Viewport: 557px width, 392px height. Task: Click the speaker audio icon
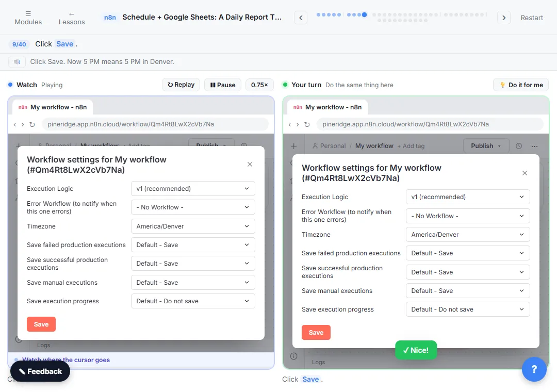[17, 62]
